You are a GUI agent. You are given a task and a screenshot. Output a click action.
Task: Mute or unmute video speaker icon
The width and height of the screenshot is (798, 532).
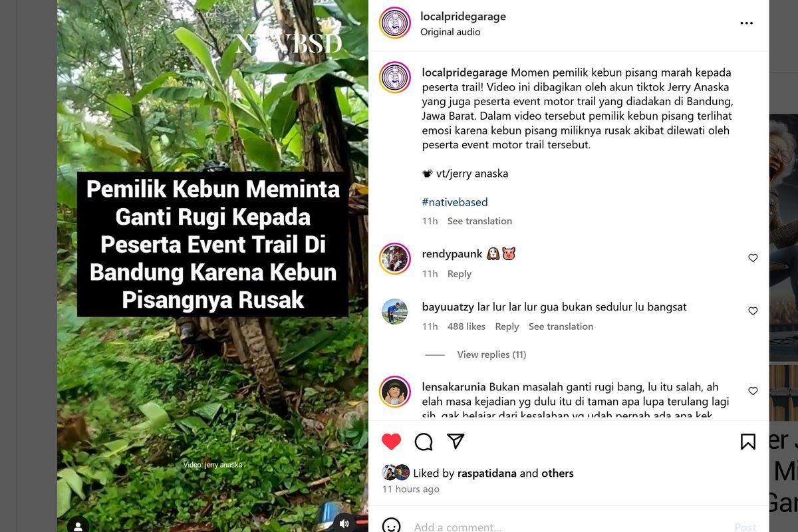point(344,523)
